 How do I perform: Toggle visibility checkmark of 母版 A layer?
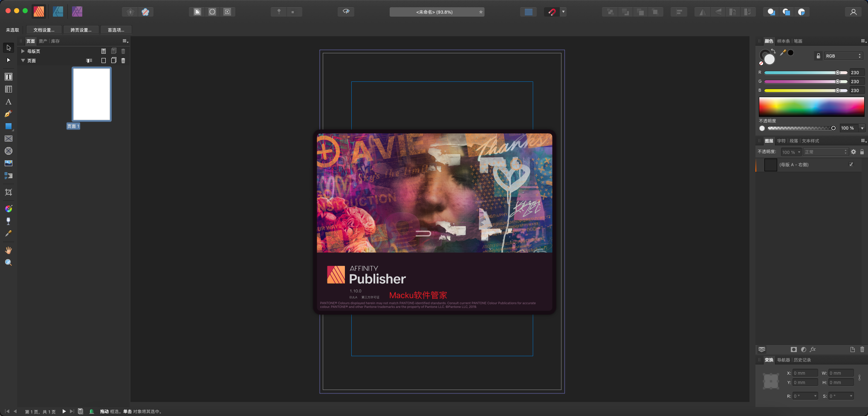tap(851, 165)
